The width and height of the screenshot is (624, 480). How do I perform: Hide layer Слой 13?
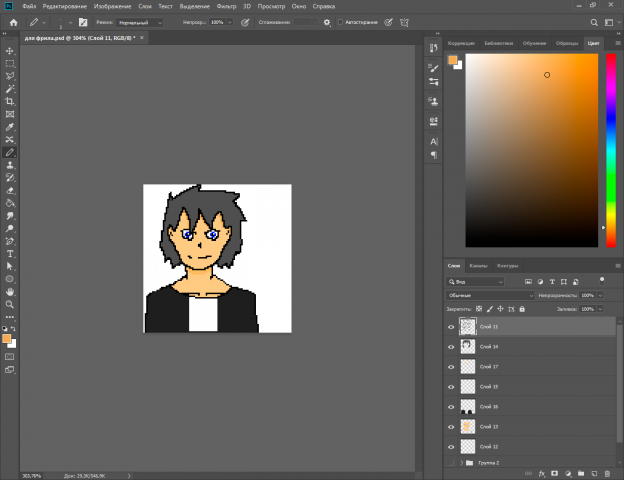pos(451,427)
